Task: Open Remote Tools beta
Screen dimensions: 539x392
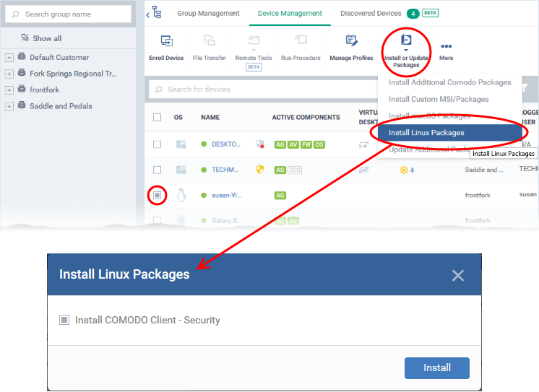Action: click(254, 52)
